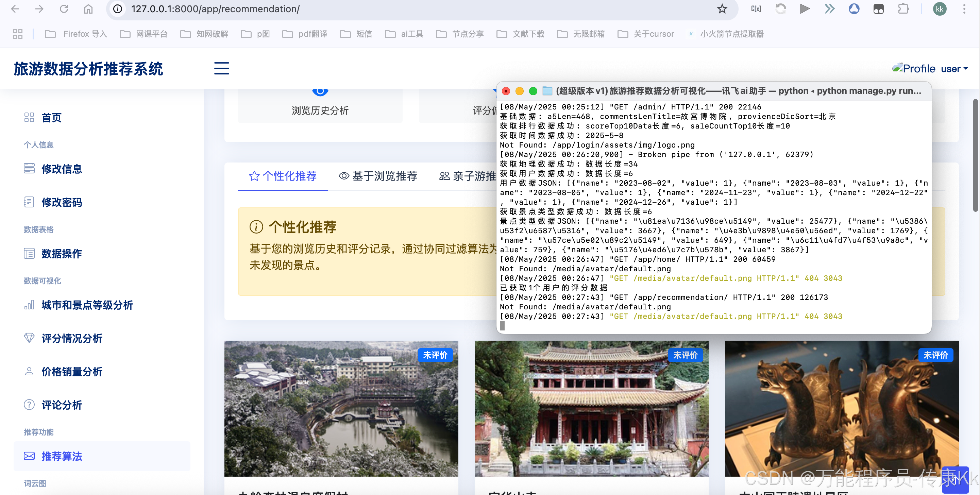
Task: Open the browser extensions puzzle icon
Action: pos(903,9)
